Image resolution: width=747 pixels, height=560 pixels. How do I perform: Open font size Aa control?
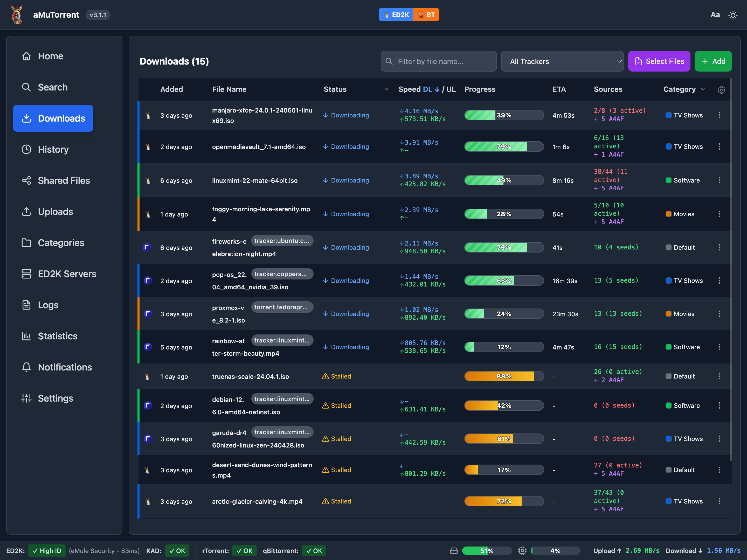[x=715, y=15]
